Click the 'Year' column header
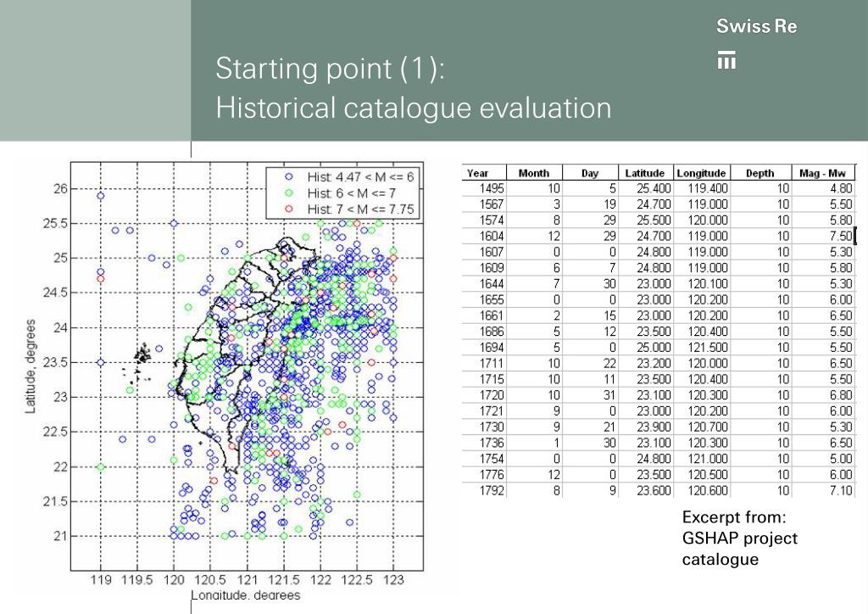The image size is (868, 614). pos(477,173)
